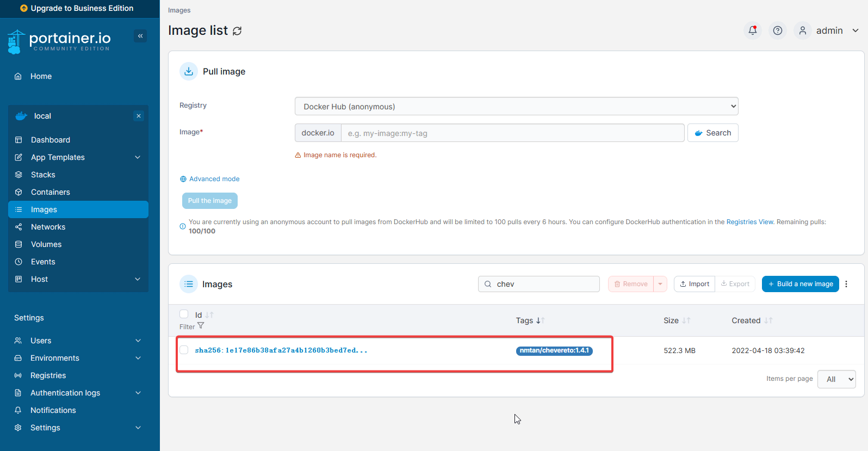This screenshot has height=451, width=868.
Task: Select Images in the sidebar
Action: pyautogui.click(x=78, y=209)
